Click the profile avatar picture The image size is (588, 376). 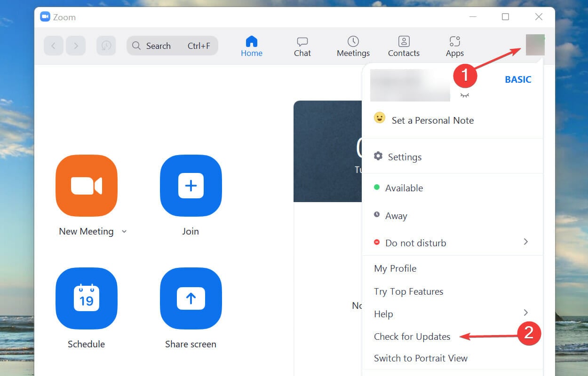click(x=535, y=45)
